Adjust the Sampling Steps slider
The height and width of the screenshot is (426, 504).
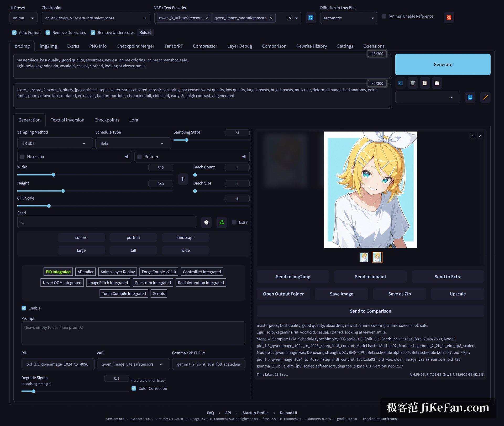211,140
